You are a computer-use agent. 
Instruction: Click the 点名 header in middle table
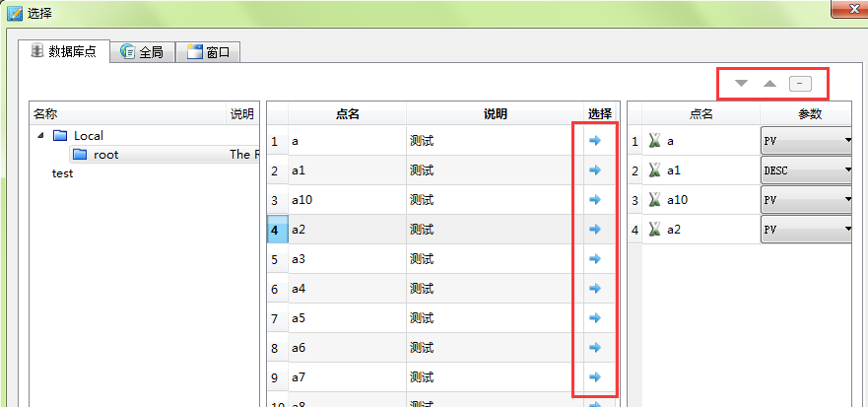tap(348, 114)
